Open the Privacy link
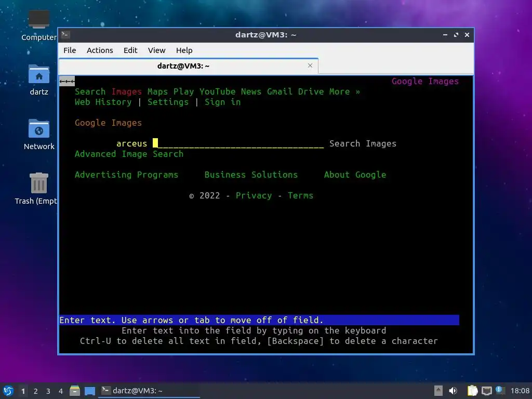This screenshot has width=532, height=399. 254,195
